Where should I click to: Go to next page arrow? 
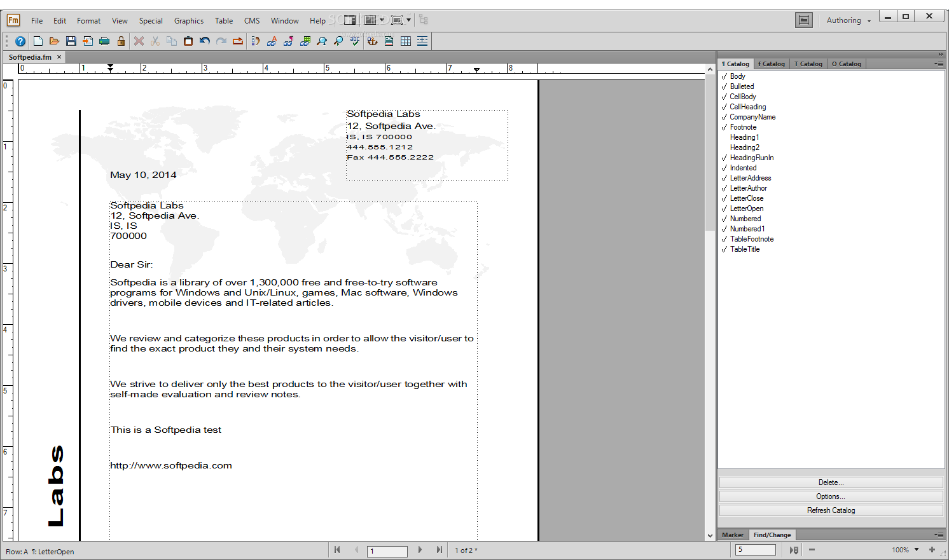420,550
